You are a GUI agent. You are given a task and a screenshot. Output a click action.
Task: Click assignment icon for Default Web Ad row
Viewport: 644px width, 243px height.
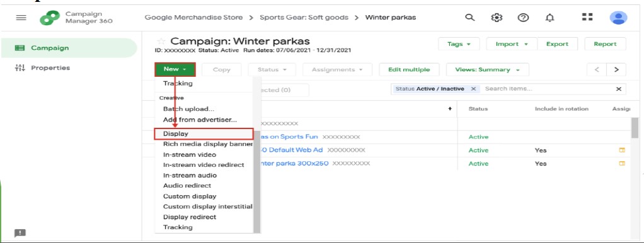click(622, 150)
